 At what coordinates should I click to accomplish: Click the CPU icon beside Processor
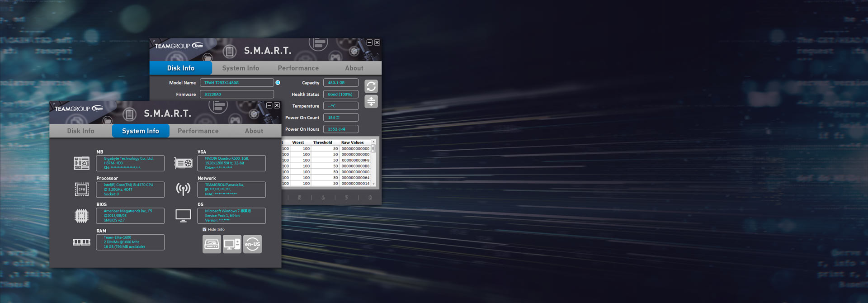coord(81,189)
